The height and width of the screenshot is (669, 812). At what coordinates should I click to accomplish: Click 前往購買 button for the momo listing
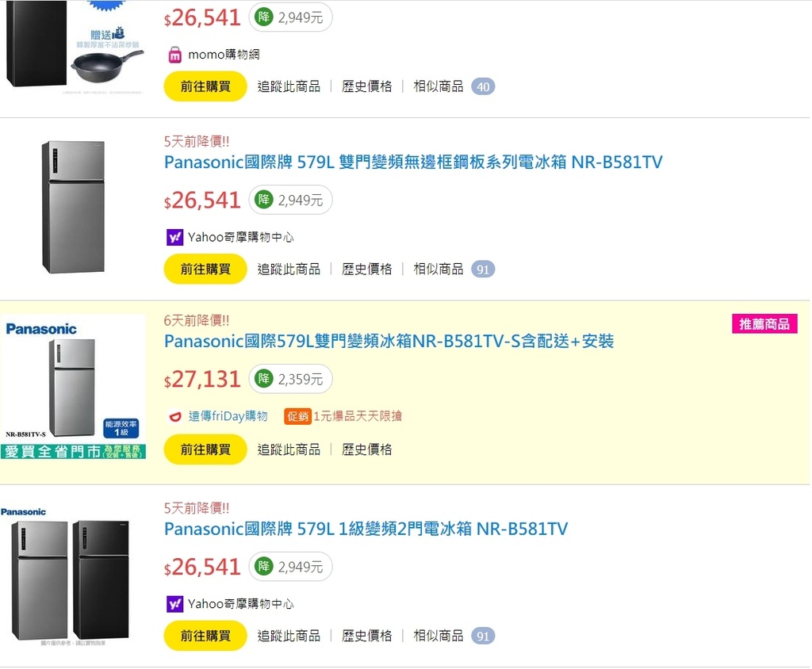[205, 86]
